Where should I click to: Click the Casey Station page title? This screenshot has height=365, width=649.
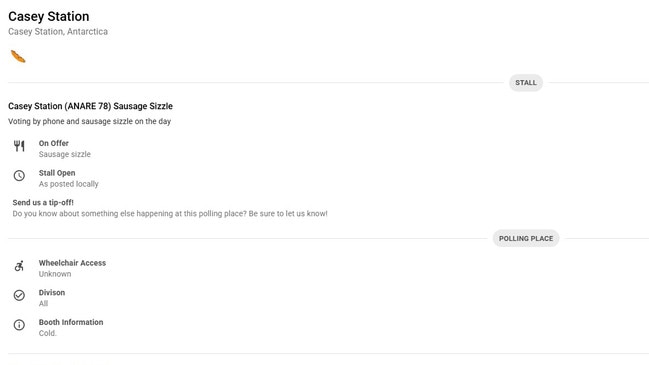pyautogui.click(x=48, y=16)
